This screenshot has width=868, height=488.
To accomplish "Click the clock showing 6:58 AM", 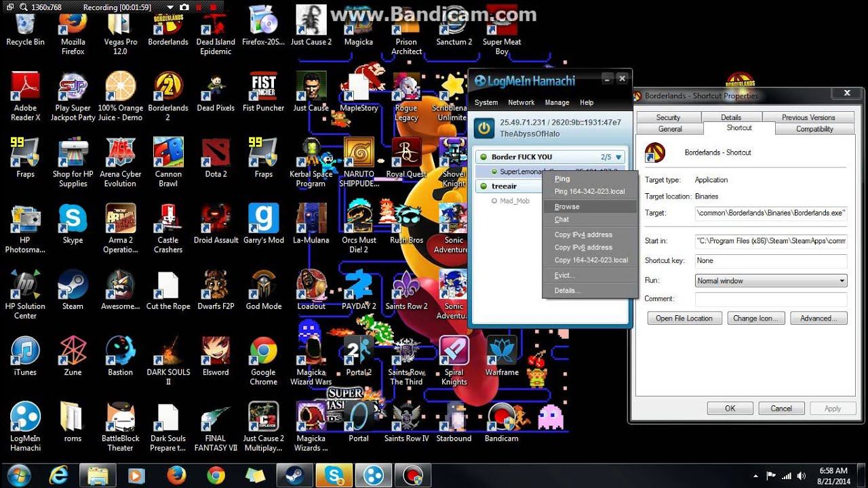I will [833, 470].
